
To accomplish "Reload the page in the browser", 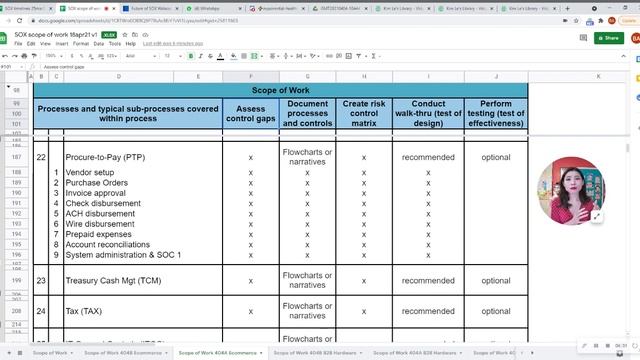I will point(19,20).
